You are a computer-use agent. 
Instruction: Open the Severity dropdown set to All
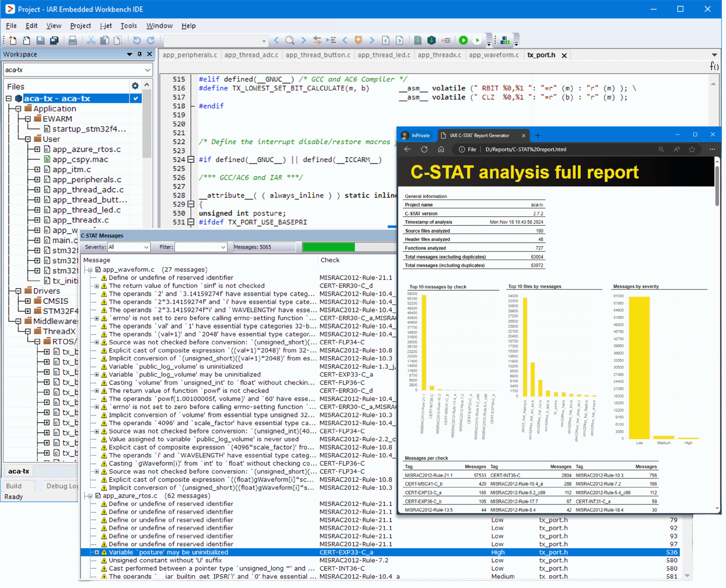tap(129, 247)
